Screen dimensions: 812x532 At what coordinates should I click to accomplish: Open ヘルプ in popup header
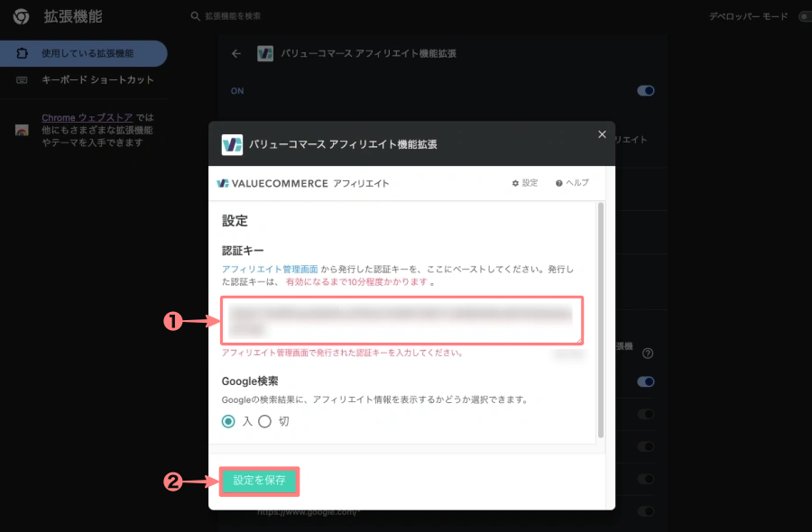point(572,183)
